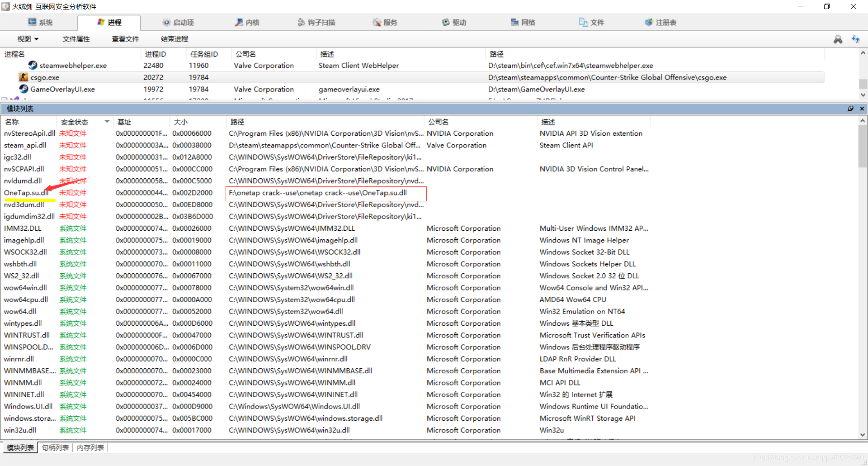Screen dimensions: 868x466
Task: Sort processes by 进程名 column header
Action: tap(71, 54)
